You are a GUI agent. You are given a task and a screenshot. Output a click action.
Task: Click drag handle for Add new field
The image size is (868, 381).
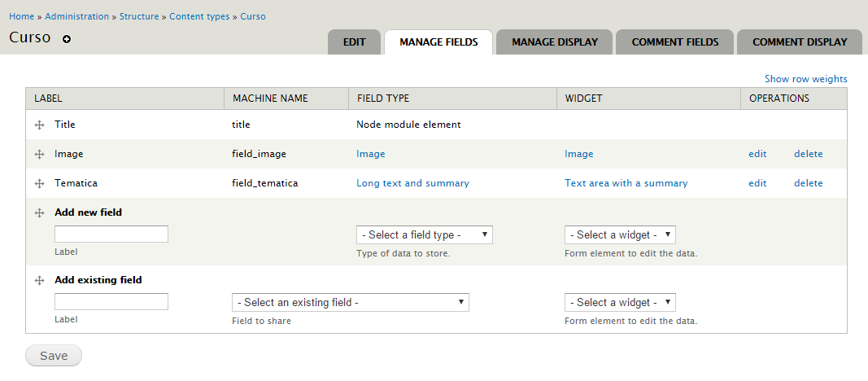[x=39, y=213]
